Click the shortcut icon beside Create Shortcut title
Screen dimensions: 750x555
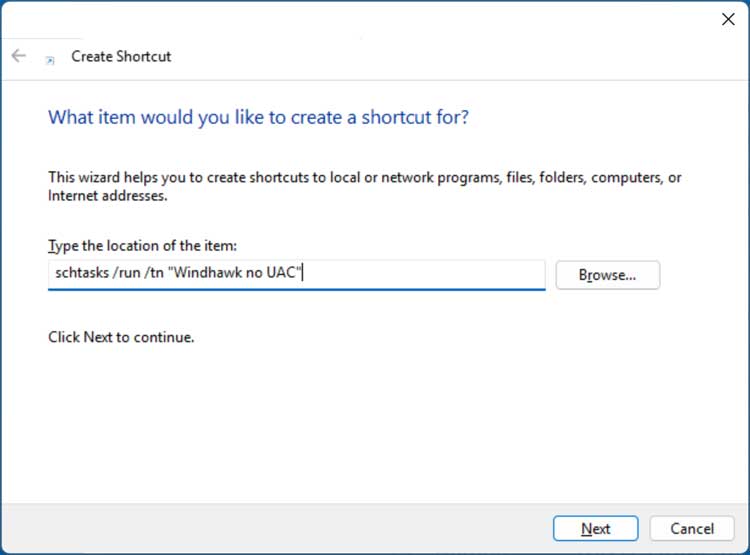coord(50,60)
